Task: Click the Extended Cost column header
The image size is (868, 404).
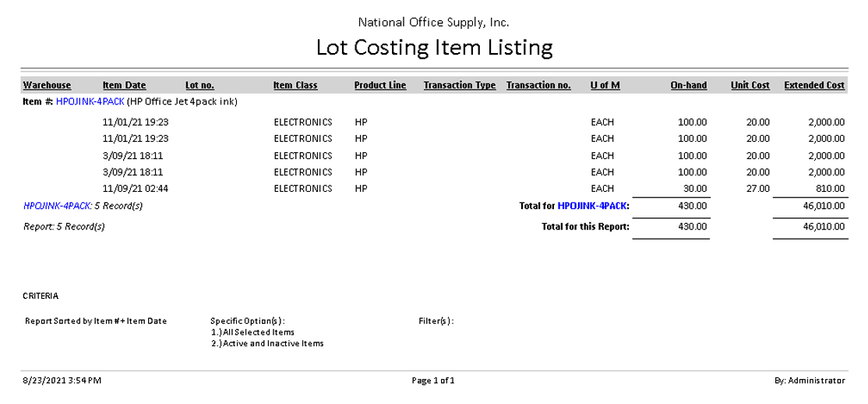Action: 814,85
